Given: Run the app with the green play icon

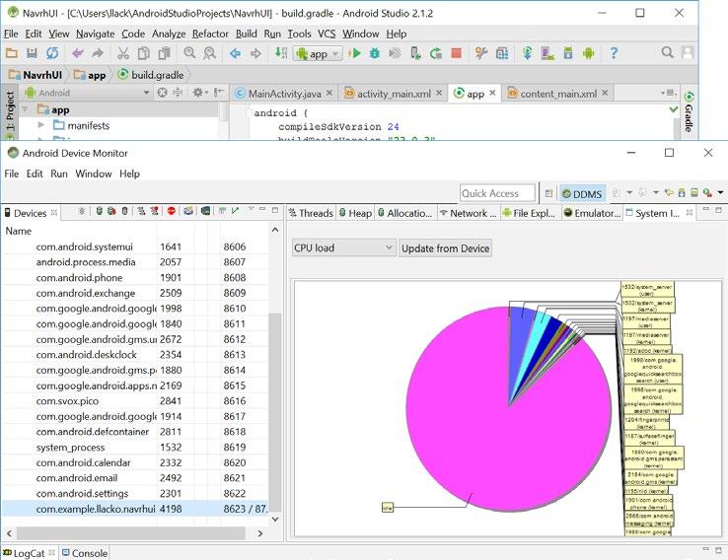Looking at the screenshot, I should [355, 53].
